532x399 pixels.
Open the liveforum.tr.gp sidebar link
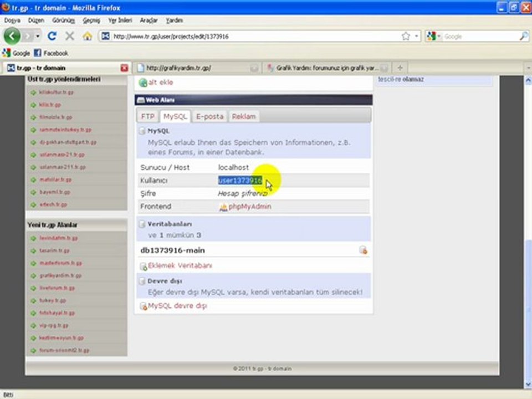pos(57,288)
